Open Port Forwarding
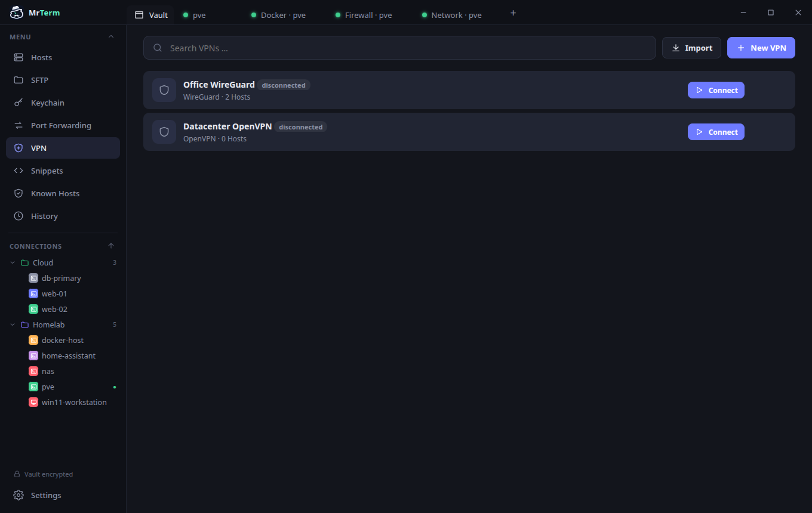Screen dimensions: 812x513 pyautogui.click(x=63, y=125)
